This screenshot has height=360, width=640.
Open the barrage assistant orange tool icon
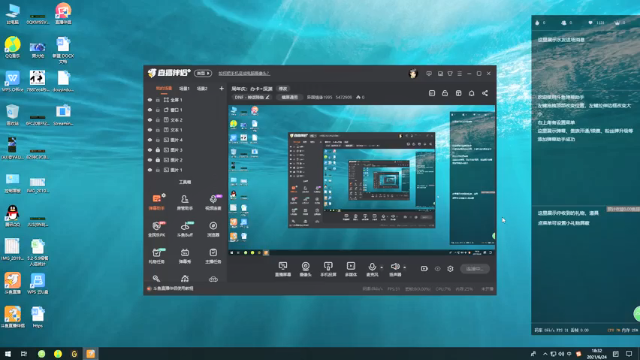[x=157, y=202]
